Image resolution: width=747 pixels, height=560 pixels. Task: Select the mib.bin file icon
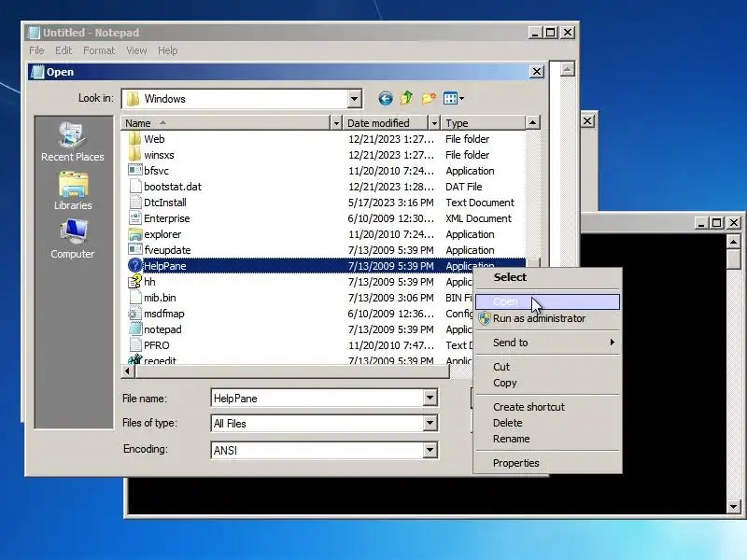(x=135, y=297)
